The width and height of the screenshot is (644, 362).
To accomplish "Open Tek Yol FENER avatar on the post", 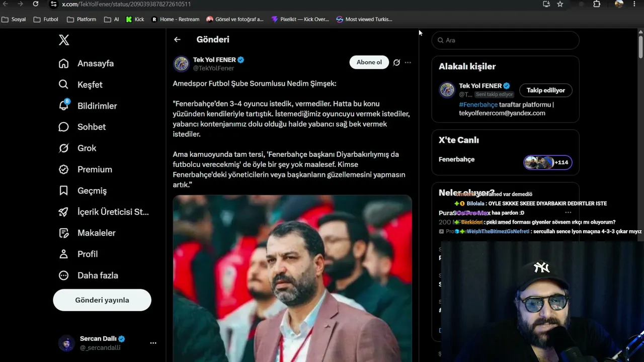I will point(181,64).
